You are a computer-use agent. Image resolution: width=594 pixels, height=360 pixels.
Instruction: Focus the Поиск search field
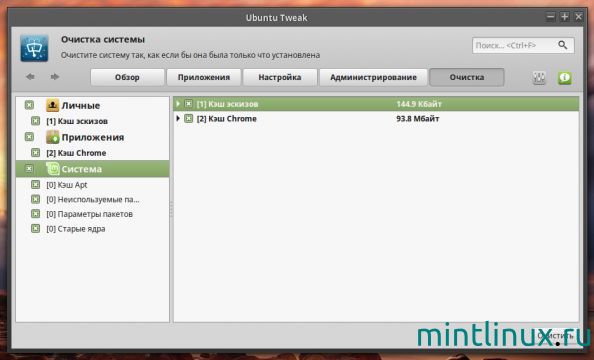(523, 45)
